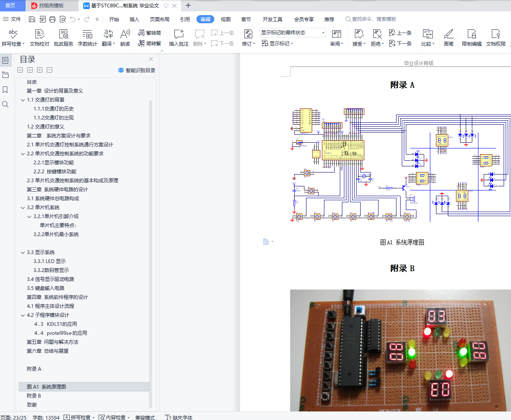Switch to the 找稻壳模板 tab

point(51,6)
